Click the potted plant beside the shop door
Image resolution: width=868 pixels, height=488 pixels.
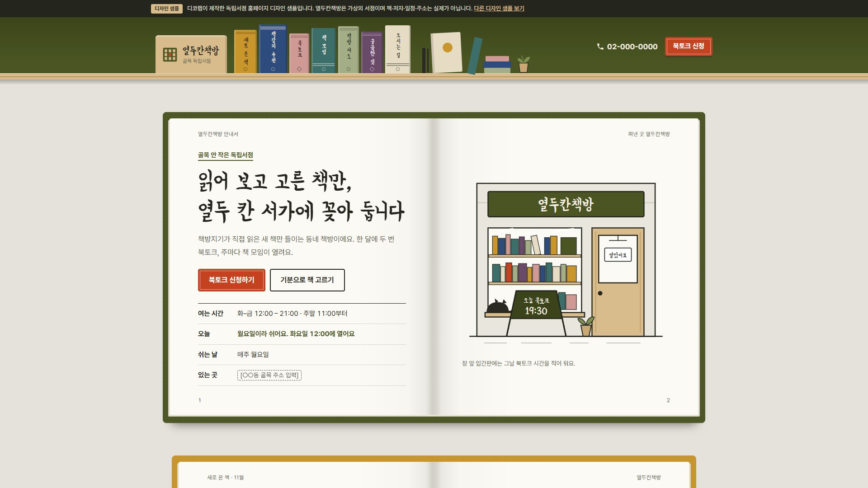tap(586, 326)
